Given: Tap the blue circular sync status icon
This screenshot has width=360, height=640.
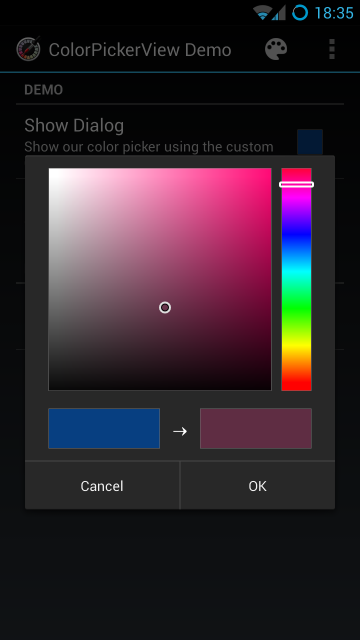Looking at the screenshot, I should [300, 13].
